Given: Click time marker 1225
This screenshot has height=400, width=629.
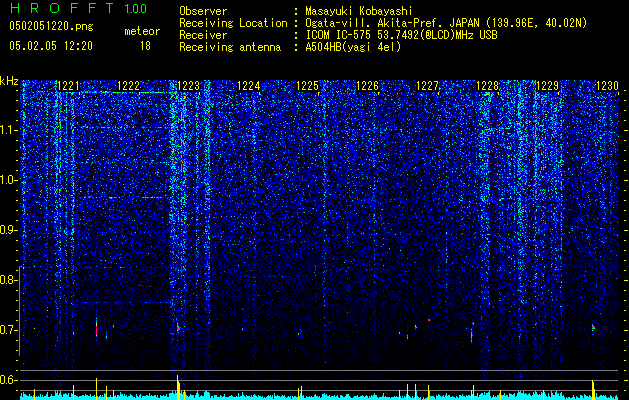Looking at the screenshot, I should 308,86.
